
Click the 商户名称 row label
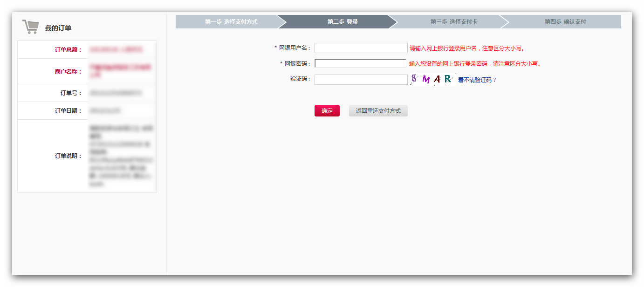point(68,72)
